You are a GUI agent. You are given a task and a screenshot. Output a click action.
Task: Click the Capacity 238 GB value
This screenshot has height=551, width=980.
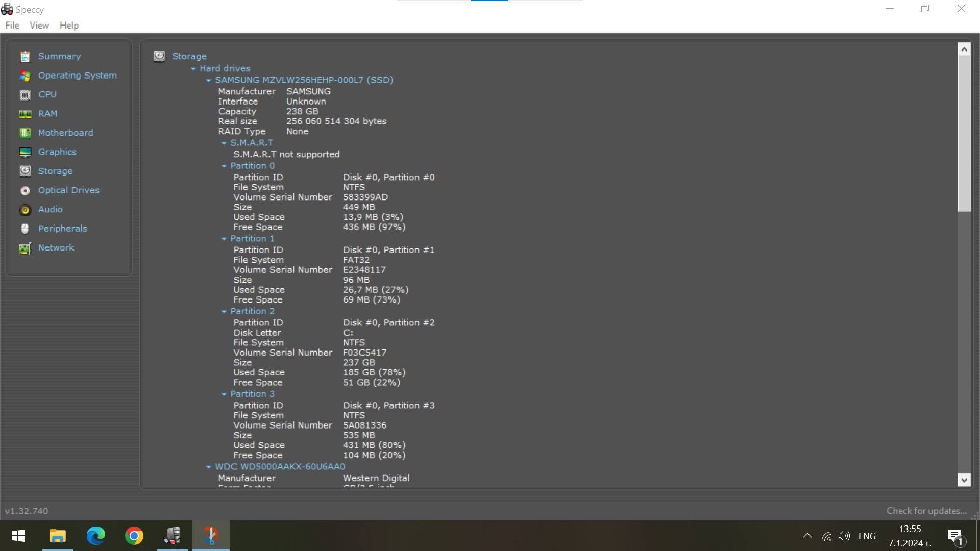click(x=302, y=112)
